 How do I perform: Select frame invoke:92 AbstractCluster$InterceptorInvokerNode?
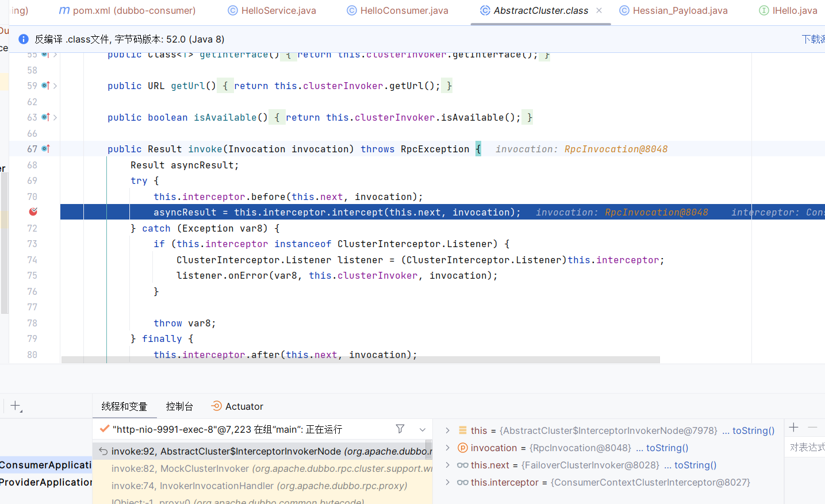(262, 451)
